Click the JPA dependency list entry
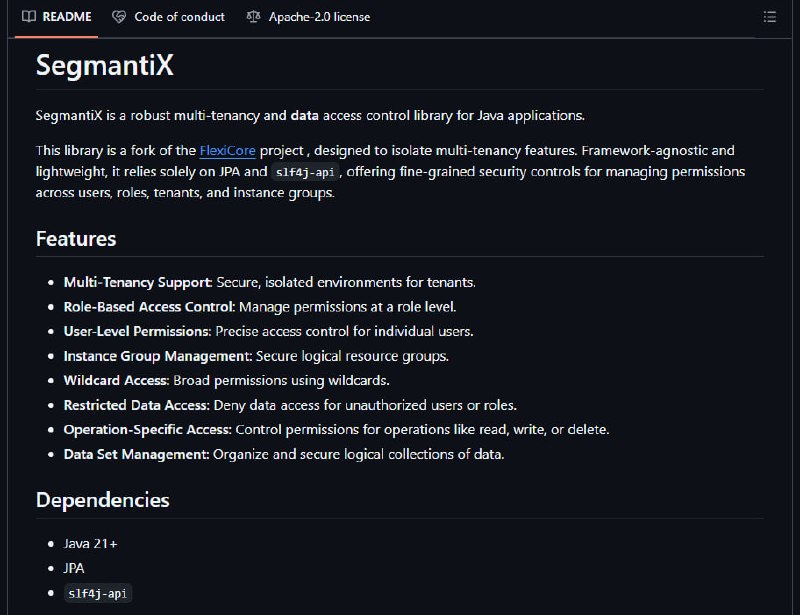 [74, 569]
